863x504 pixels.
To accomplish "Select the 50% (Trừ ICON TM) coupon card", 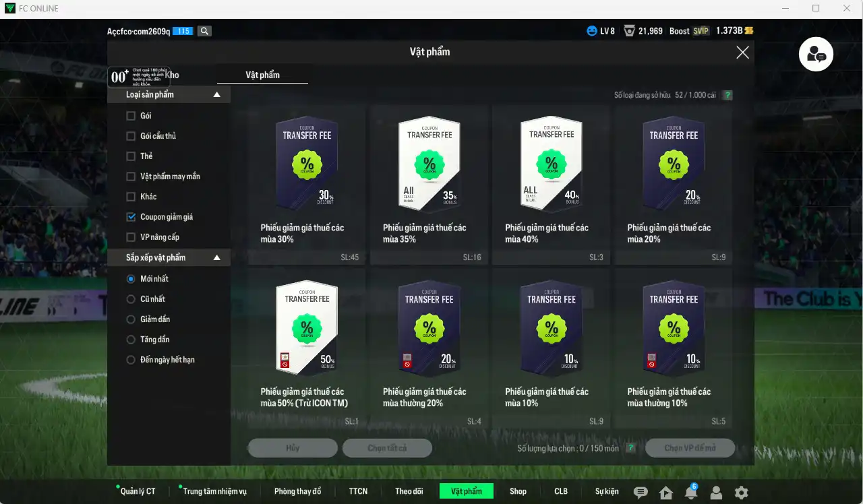I will [307, 349].
